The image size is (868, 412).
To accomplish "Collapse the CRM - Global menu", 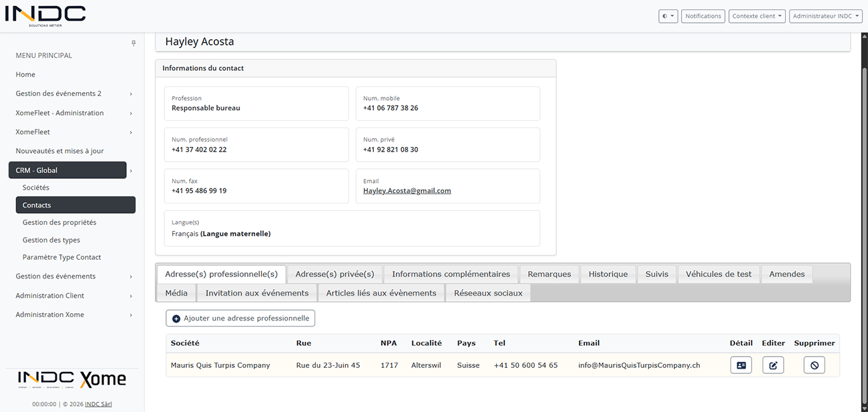I will tap(67, 170).
